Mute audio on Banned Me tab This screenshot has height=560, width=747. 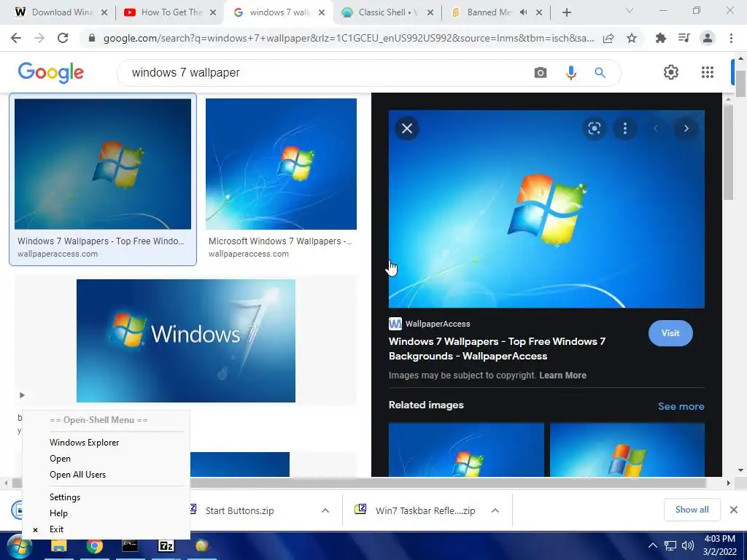tap(524, 12)
